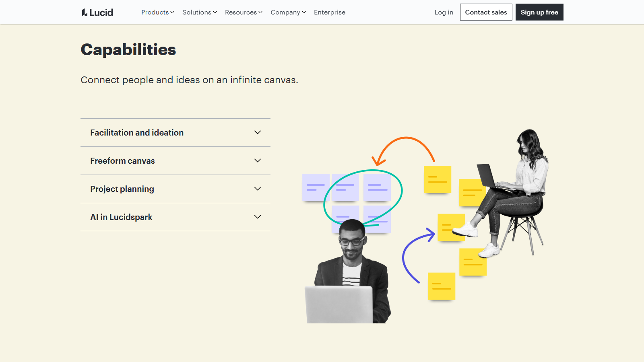644x362 pixels.
Task: Click the 'Connect people and ideas' subtitle text
Action: point(189,80)
